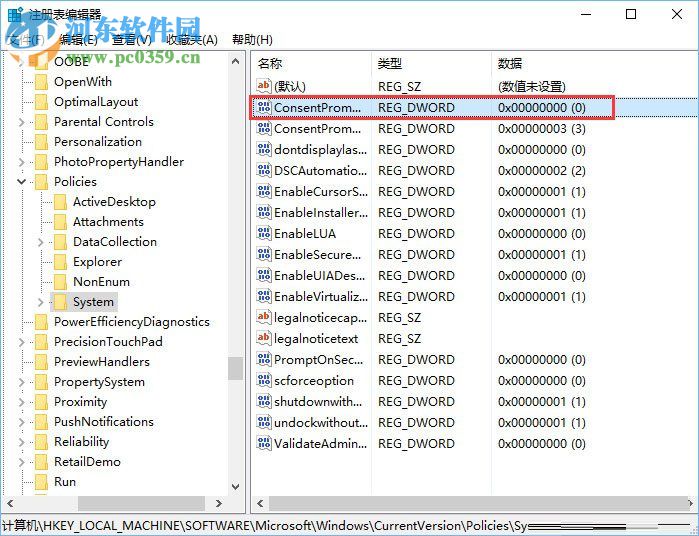Image resolution: width=699 pixels, height=536 pixels.
Task: Click tree pane scroll right arrow
Action: point(218,503)
